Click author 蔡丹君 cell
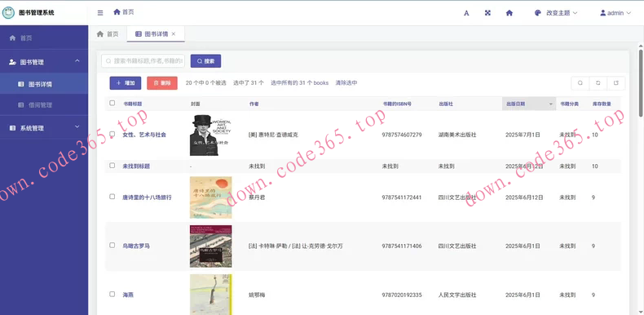 (x=257, y=197)
